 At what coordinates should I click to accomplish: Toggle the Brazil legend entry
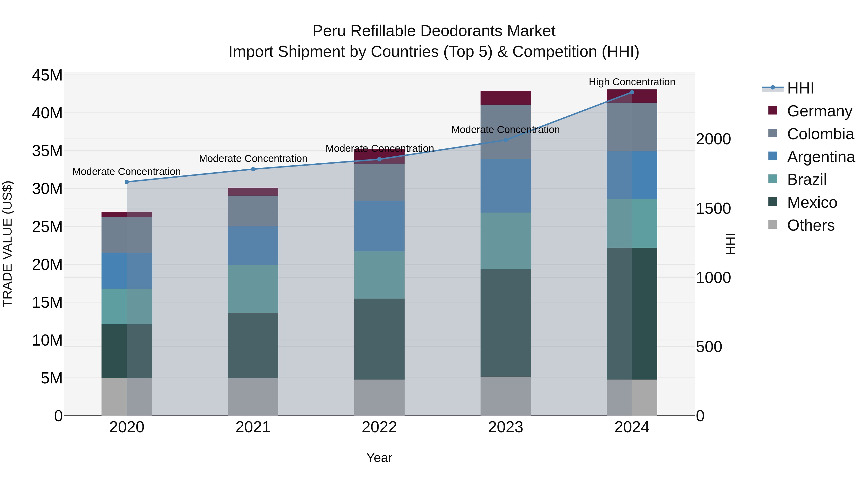[797, 179]
